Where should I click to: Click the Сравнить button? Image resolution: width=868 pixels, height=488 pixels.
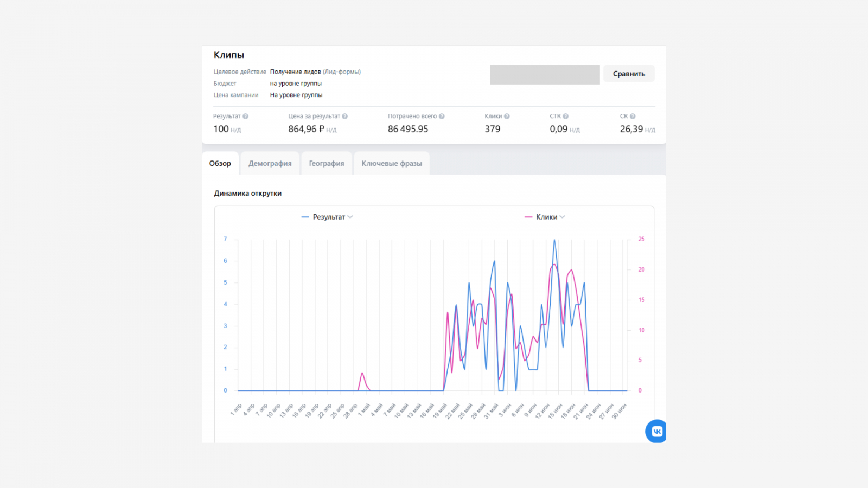coord(629,74)
